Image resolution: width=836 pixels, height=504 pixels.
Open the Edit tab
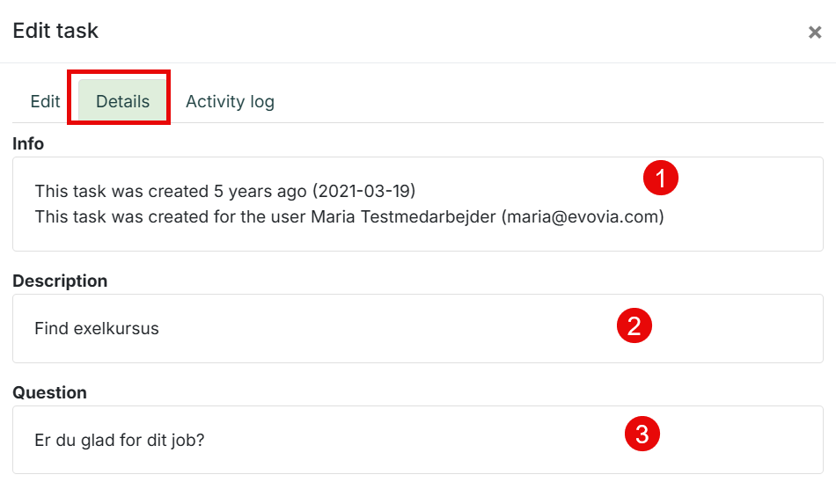(45, 101)
